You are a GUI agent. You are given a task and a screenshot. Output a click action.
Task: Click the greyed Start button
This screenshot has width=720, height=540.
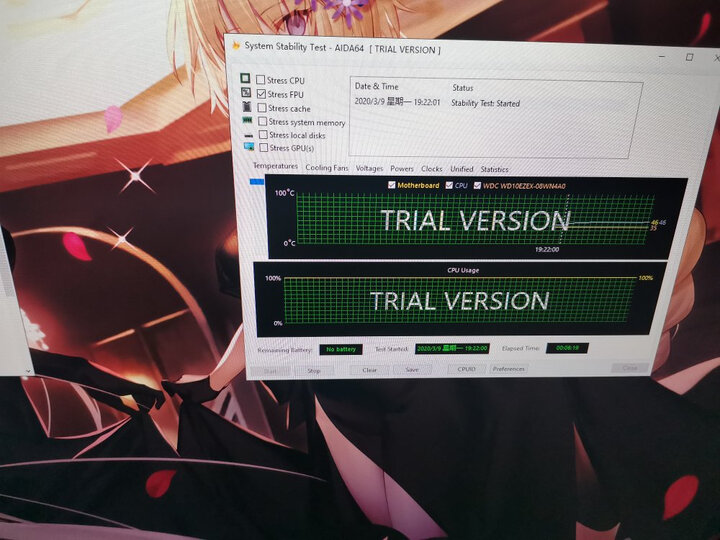click(x=270, y=371)
